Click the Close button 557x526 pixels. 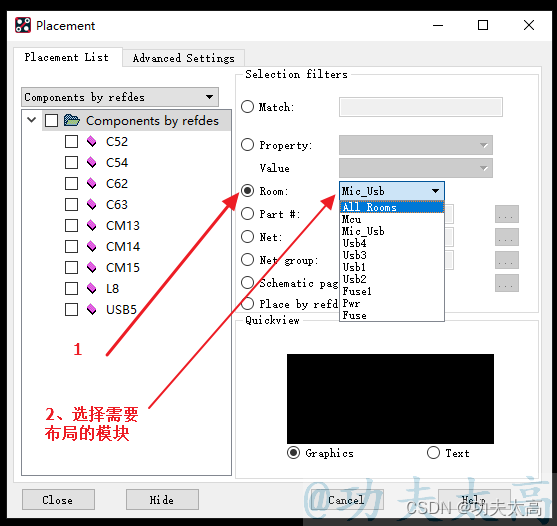[58, 499]
